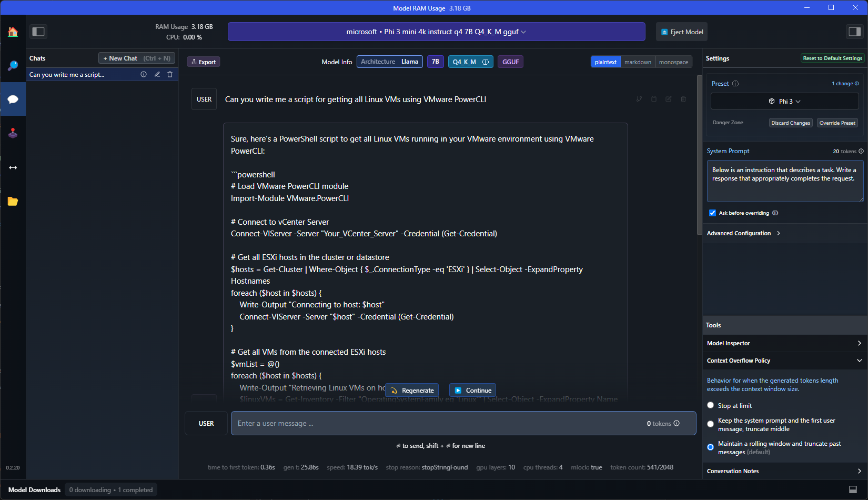This screenshot has height=500, width=868.
Task: Uncheck Ask before overriding checkbox
Action: click(712, 213)
